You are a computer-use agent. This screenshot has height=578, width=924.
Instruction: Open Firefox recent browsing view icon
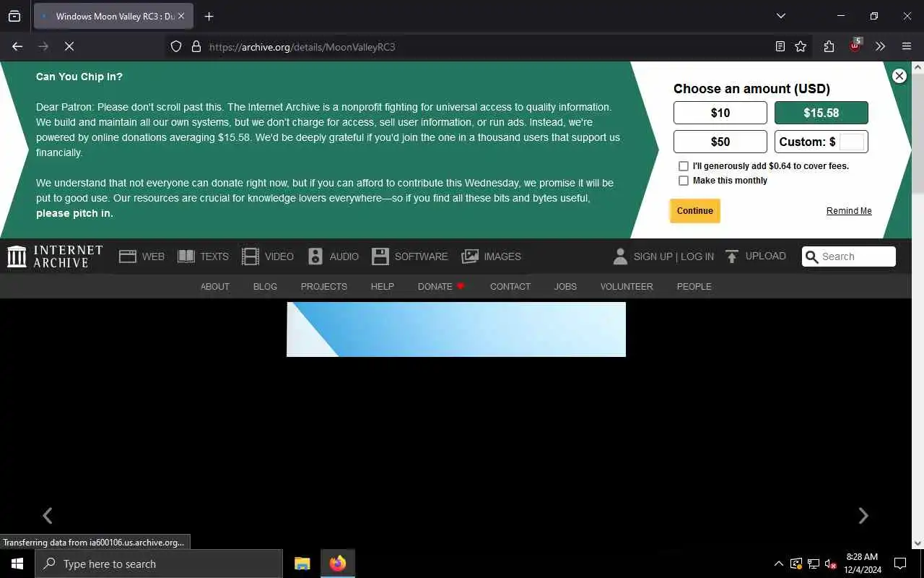pyautogui.click(x=14, y=17)
